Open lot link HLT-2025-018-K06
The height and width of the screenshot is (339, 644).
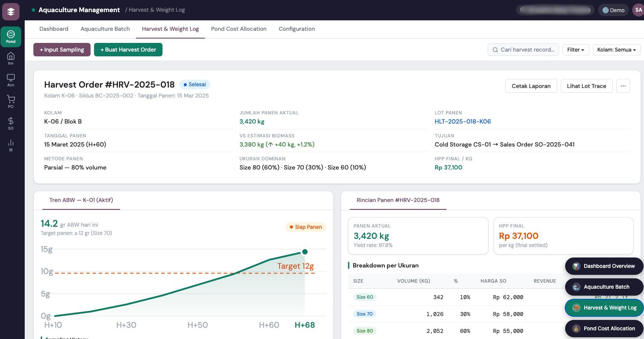click(462, 121)
